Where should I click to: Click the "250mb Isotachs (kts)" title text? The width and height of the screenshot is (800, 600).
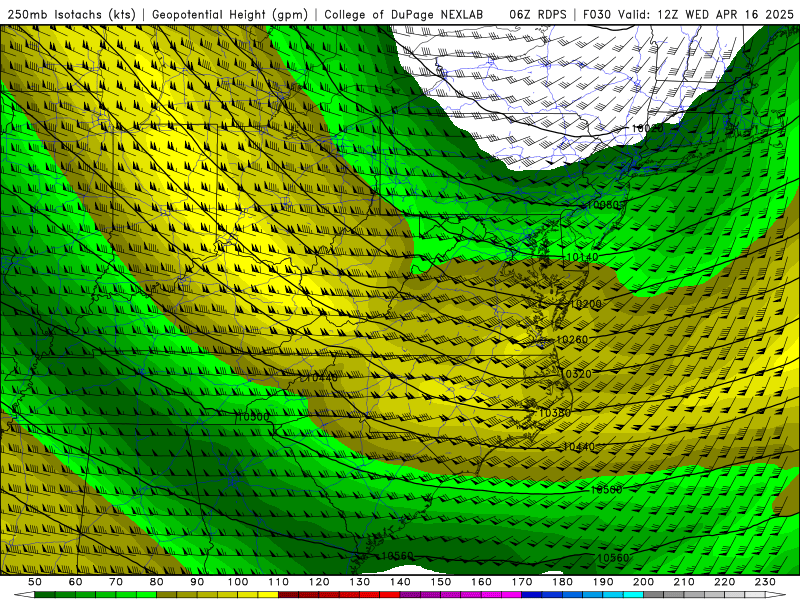point(71,14)
